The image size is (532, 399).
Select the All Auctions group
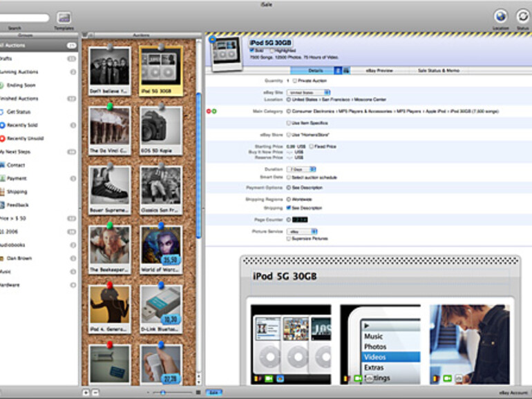click(x=39, y=45)
